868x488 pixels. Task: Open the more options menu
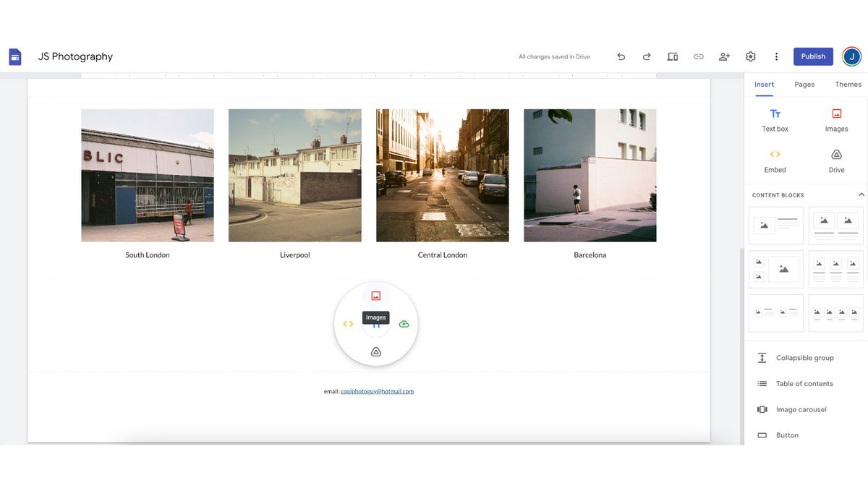click(x=776, y=56)
